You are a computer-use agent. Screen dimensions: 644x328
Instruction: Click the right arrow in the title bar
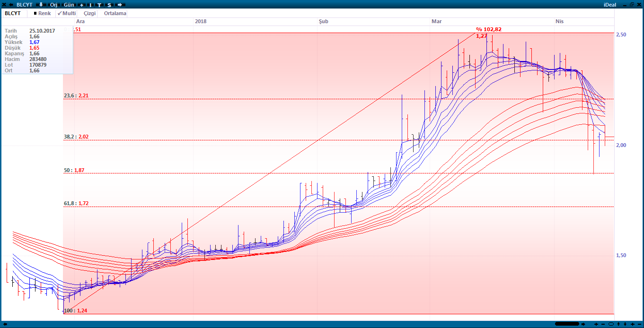(120, 5)
